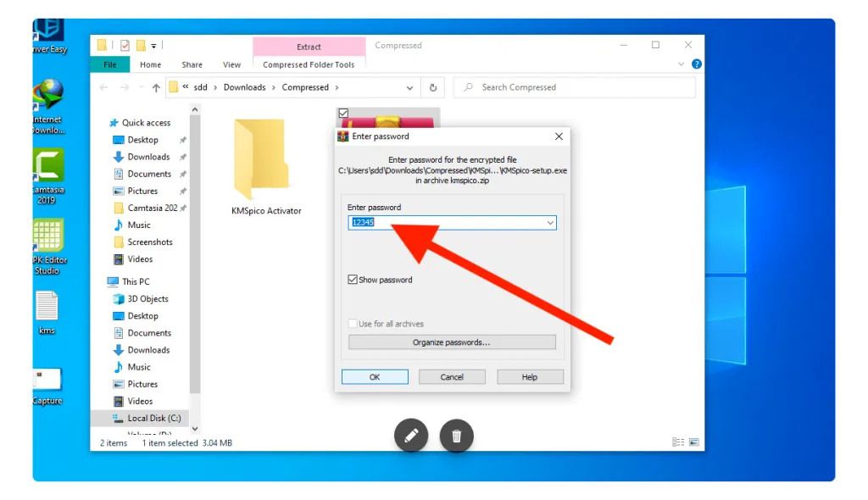
Task: Open 3D Objects under This PC
Action: pyautogui.click(x=141, y=299)
